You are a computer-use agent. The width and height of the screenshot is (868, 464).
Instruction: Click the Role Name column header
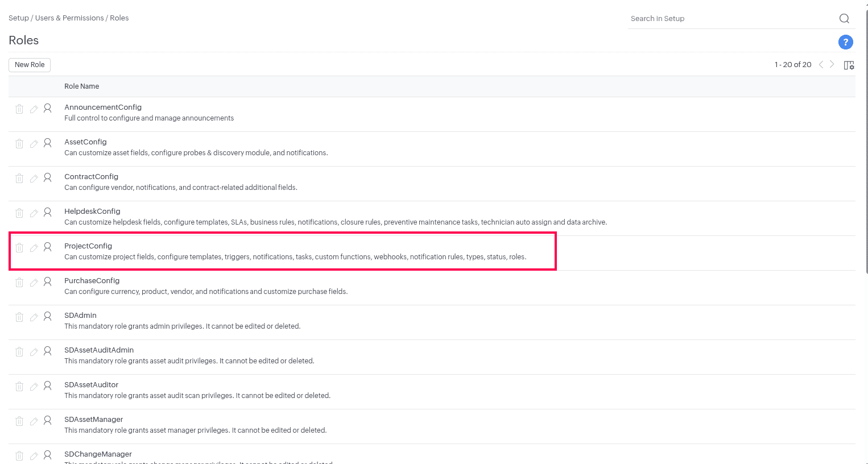81,86
